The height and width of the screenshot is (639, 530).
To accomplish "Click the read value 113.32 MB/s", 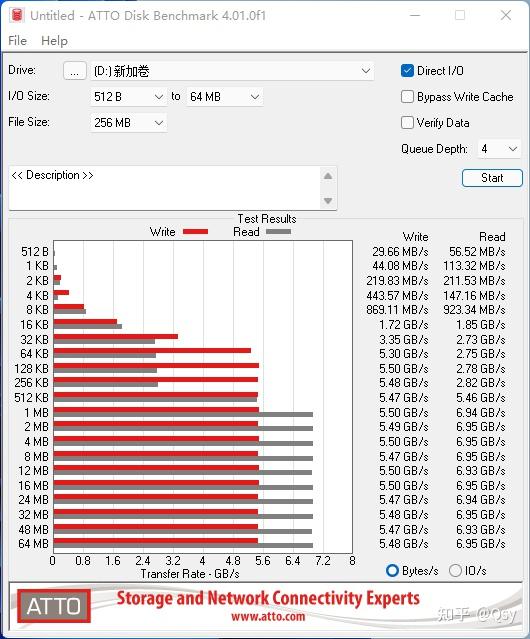I will click(474, 266).
